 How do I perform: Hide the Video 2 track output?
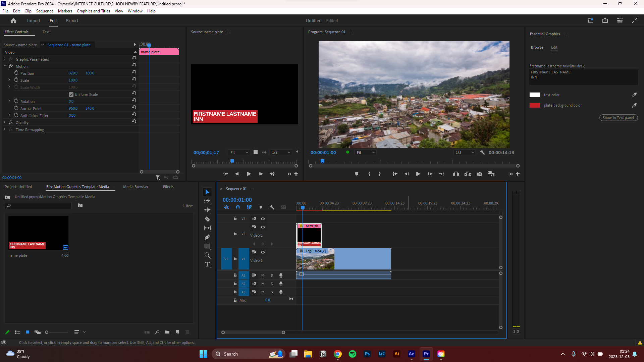[263, 227]
